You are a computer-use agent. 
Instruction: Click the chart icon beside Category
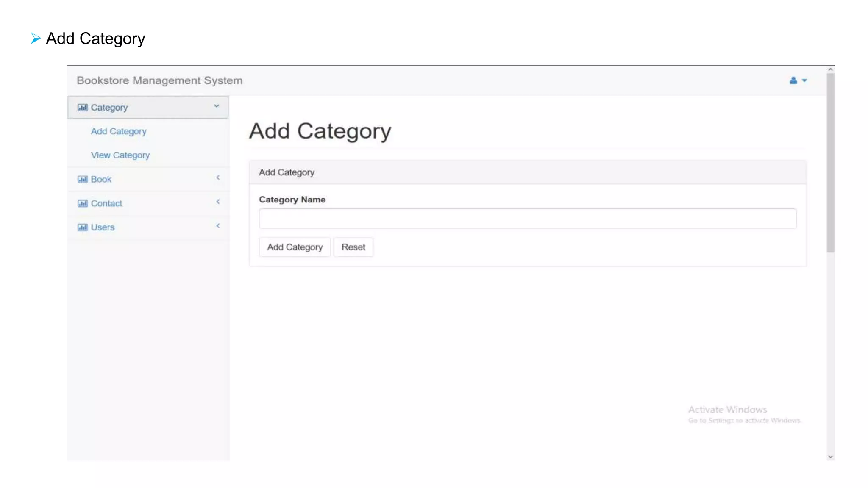coord(82,108)
